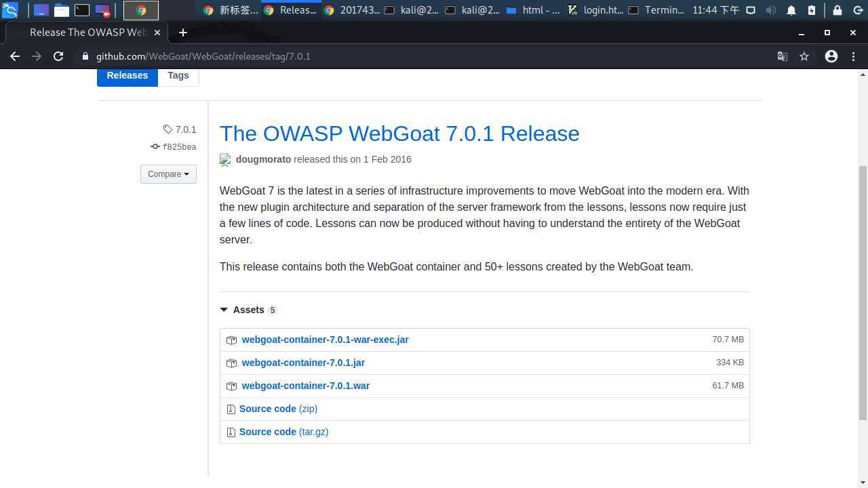
Task: Reload the page with the refresh icon
Action: (x=58, y=56)
